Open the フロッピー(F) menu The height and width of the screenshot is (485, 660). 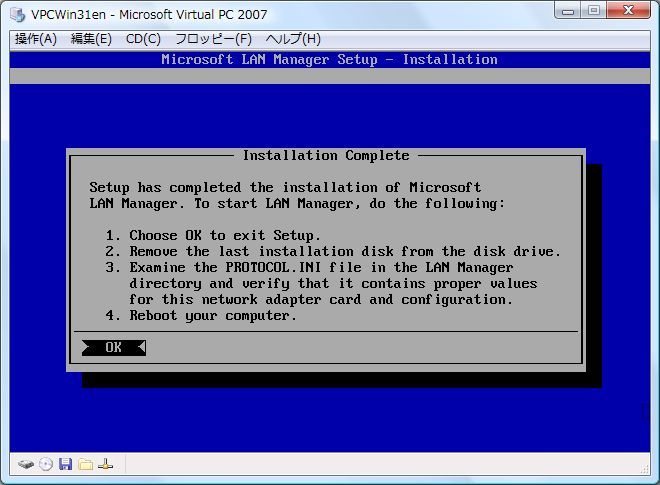[x=213, y=39]
